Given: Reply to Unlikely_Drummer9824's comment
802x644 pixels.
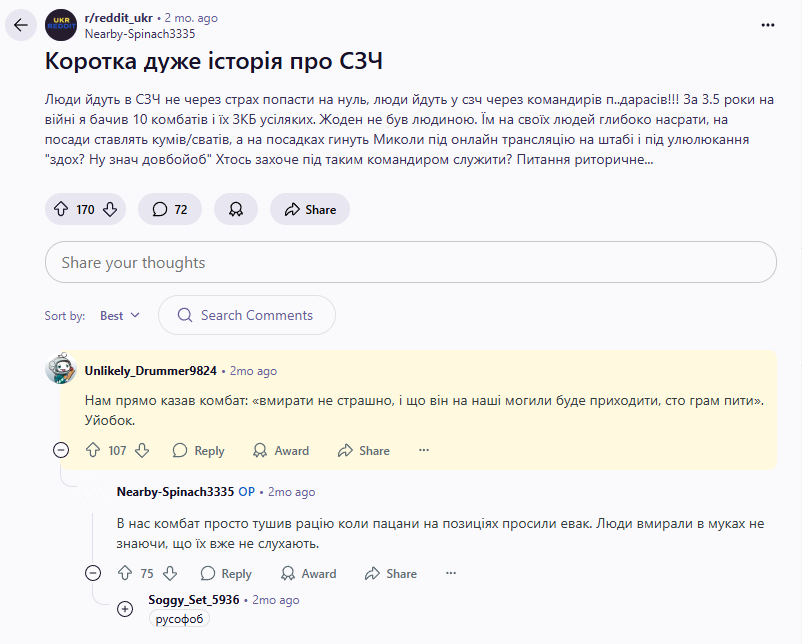Looking at the screenshot, I should (x=198, y=450).
